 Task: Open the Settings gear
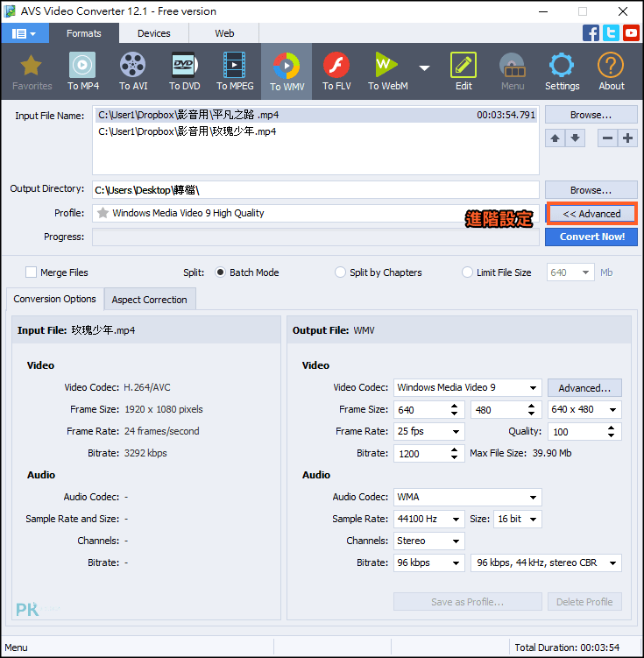(x=562, y=72)
